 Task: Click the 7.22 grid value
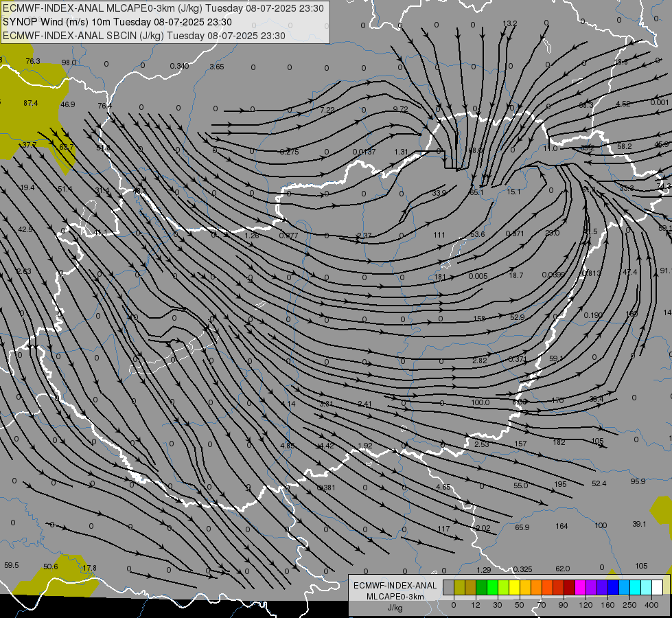327,111
